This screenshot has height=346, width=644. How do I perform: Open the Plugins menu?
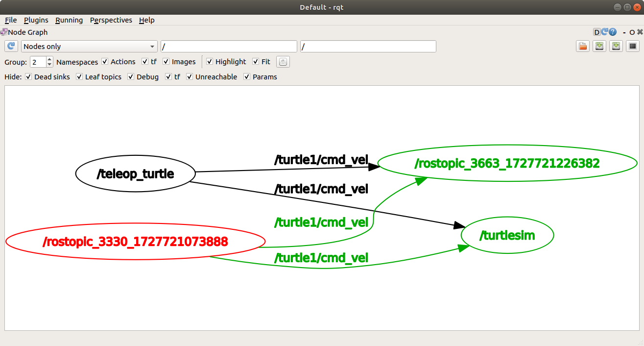(x=36, y=20)
